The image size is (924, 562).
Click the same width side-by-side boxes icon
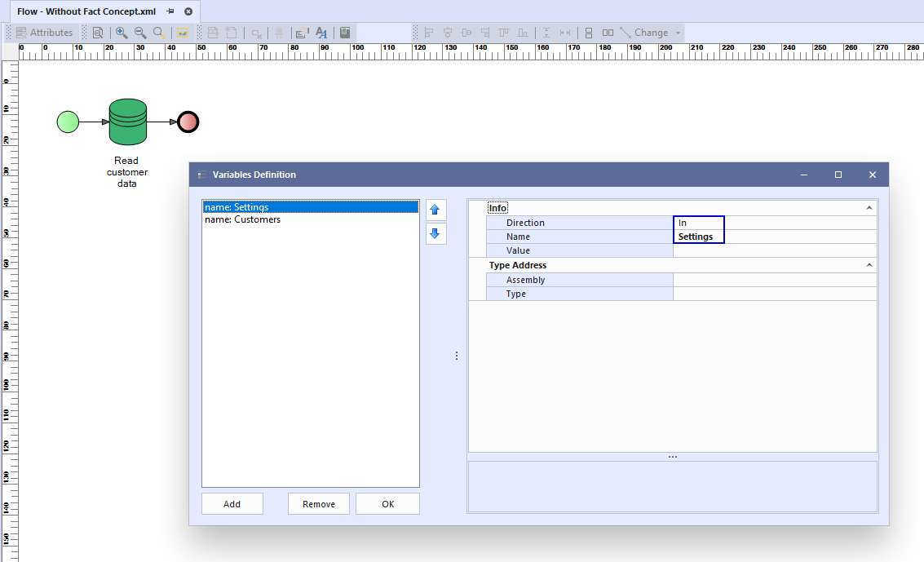click(x=608, y=33)
